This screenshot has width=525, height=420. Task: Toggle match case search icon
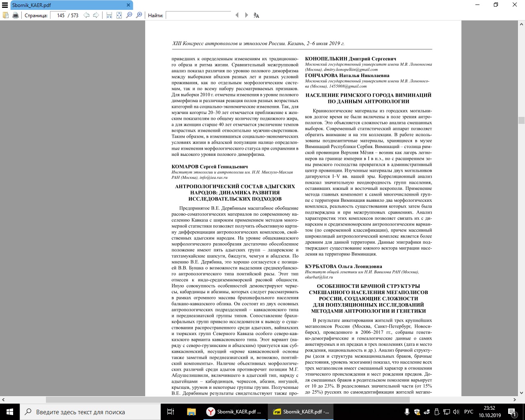256,15
